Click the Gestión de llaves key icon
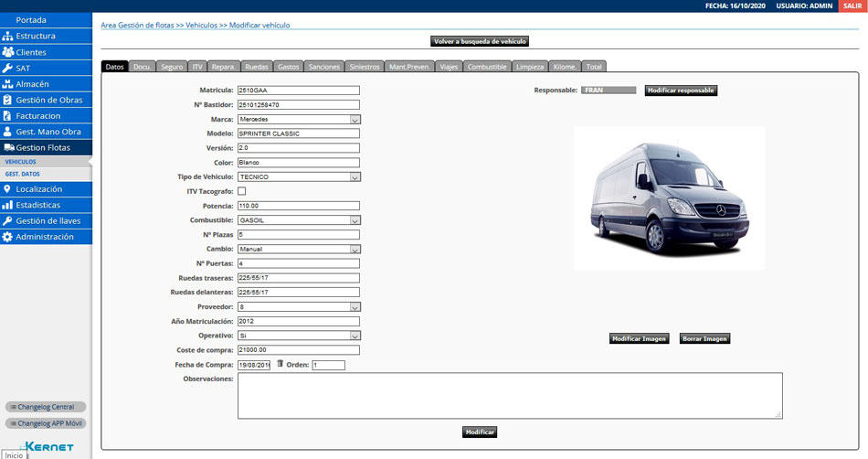The width and height of the screenshot is (868, 459). pyautogui.click(x=8, y=221)
